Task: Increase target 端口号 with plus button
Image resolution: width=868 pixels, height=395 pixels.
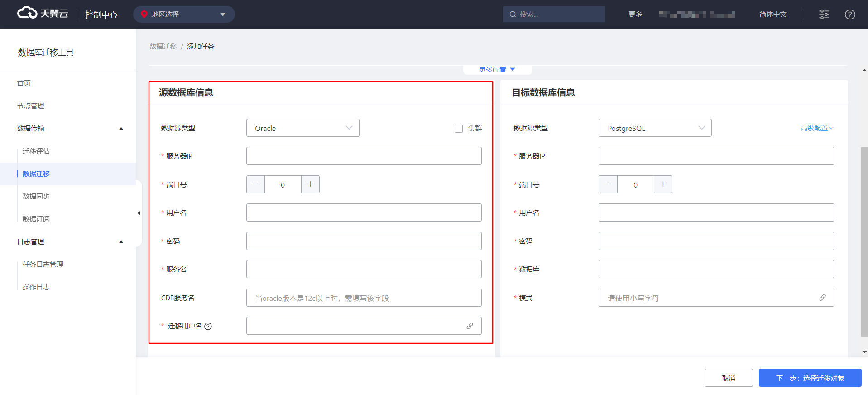Action: pos(663,184)
